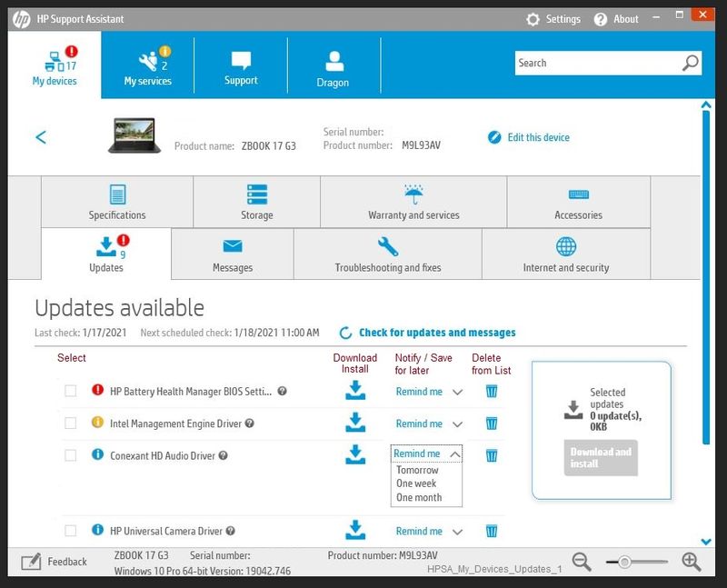
Task: Select Conexant HD Audio Driver checkbox
Action: (71, 455)
